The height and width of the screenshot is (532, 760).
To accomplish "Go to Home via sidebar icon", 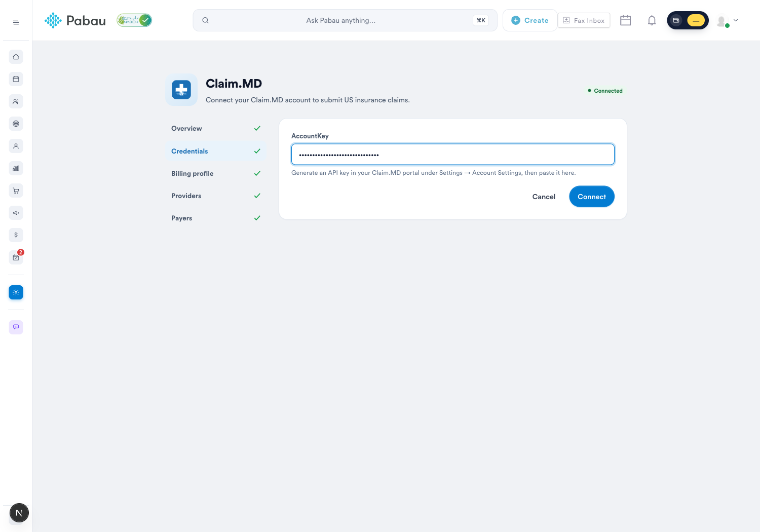I will point(16,57).
